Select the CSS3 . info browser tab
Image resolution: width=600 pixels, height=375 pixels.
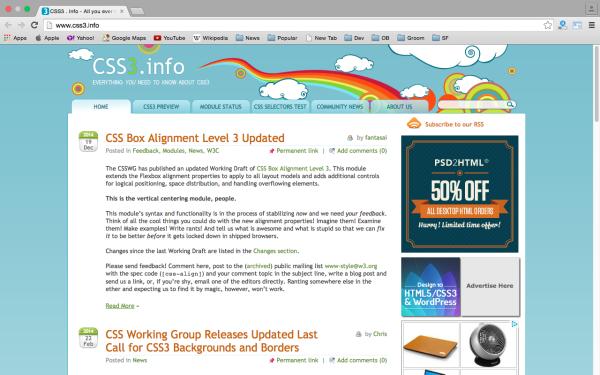click(82, 11)
